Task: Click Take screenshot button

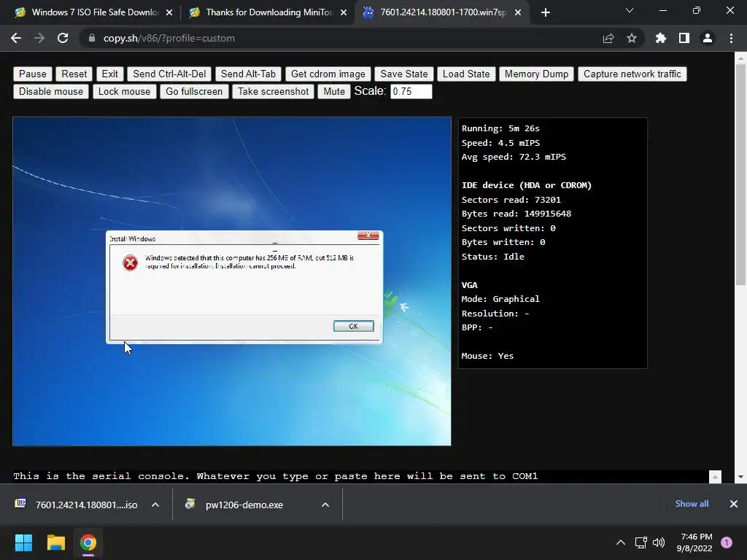Action: point(273,91)
